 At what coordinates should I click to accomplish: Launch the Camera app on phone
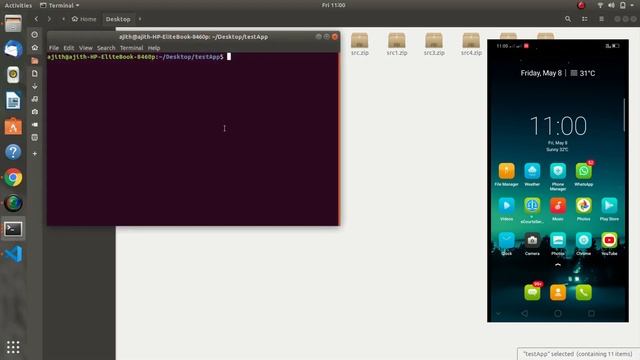click(x=532, y=240)
